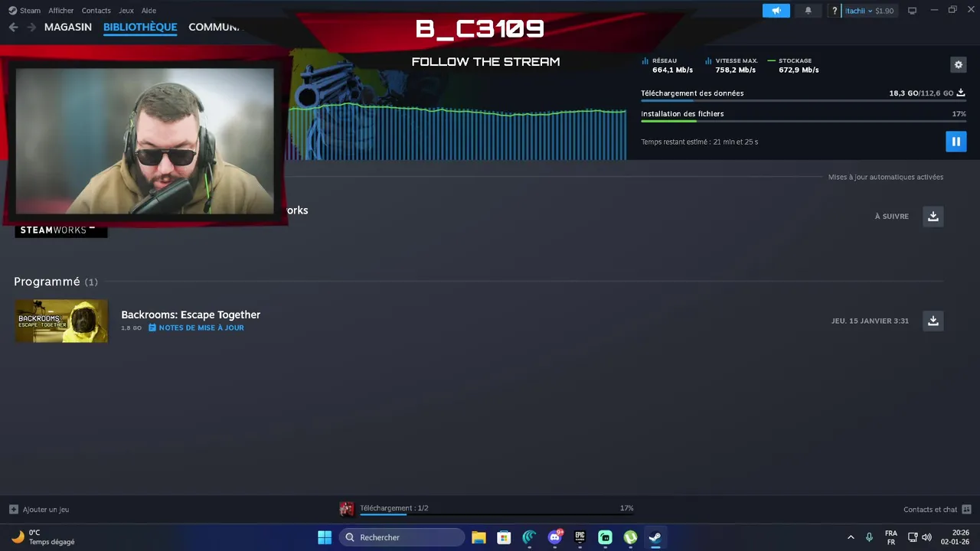Click 'Mises à jour automatiques activées' text
This screenshot has width=980, height=551.
[885, 177]
